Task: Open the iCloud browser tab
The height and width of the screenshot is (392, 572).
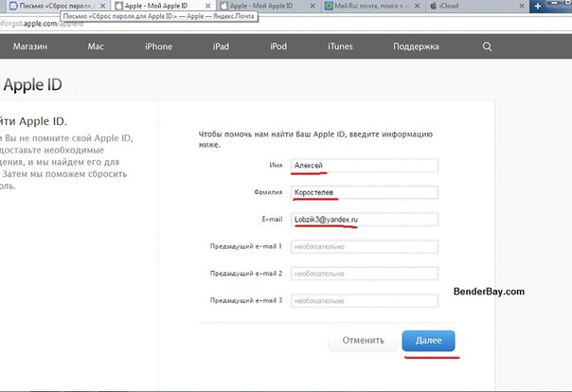Action: click(x=455, y=6)
